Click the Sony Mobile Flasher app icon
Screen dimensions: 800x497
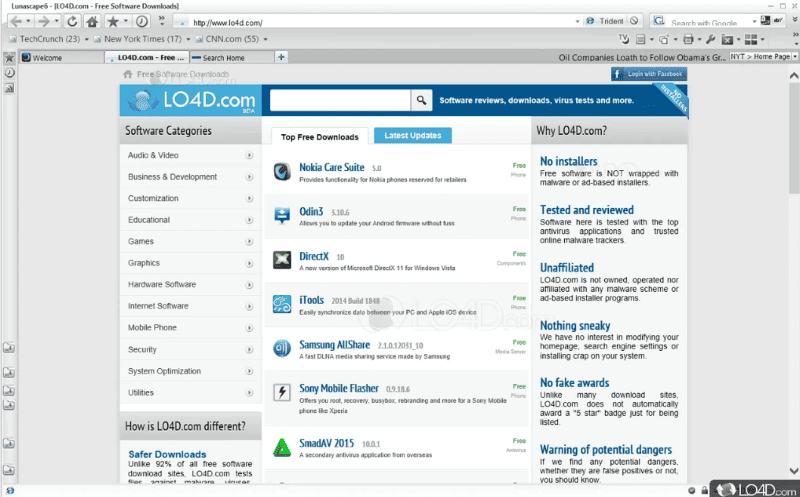coord(282,392)
